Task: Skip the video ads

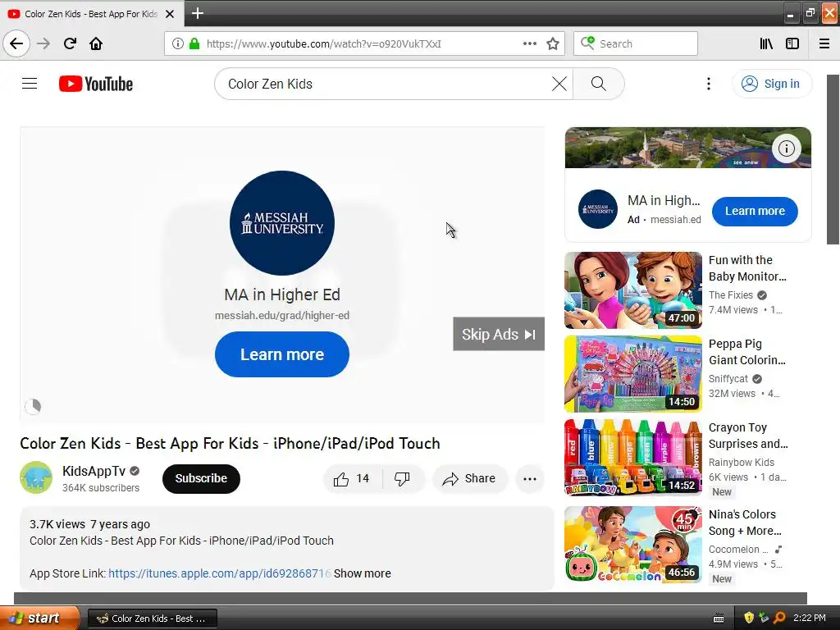Action: coord(499,335)
